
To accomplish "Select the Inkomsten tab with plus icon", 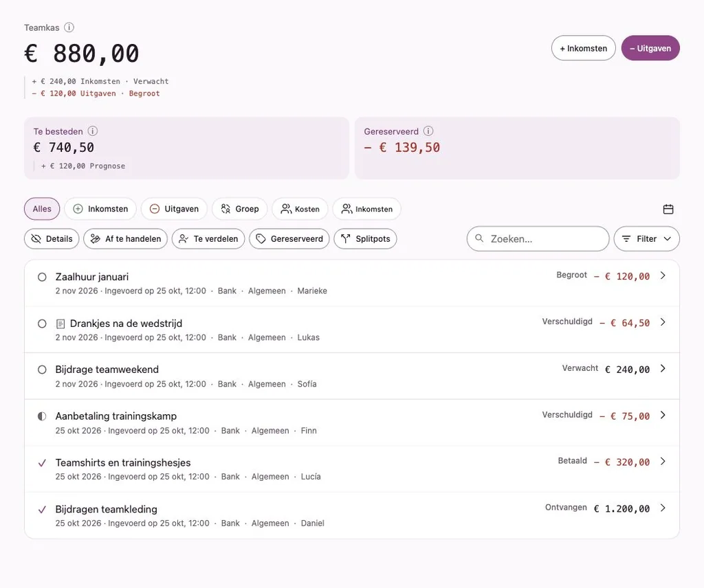I will click(100, 209).
